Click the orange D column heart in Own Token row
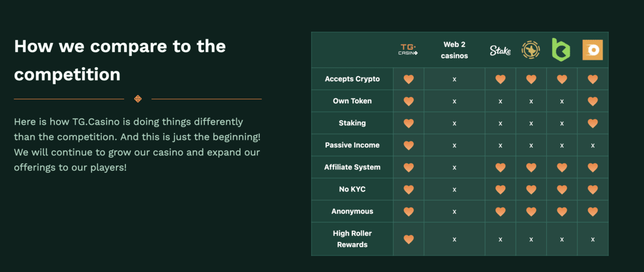The image size is (644, 272). 592,101
